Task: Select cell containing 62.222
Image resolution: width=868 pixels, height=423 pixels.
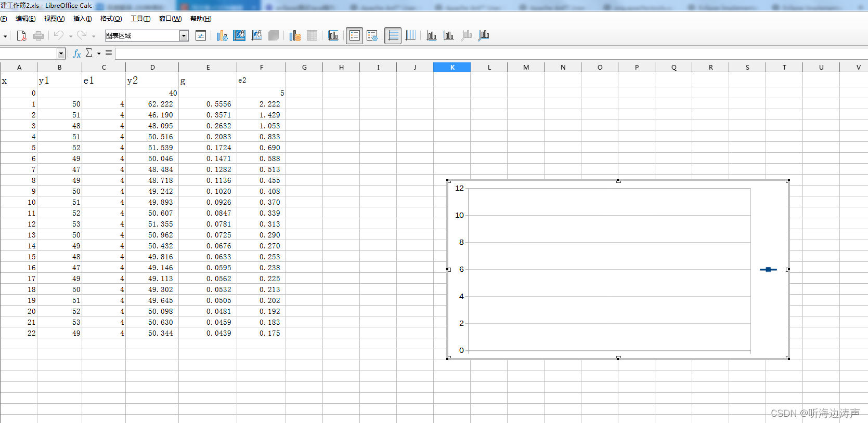Action: point(152,104)
